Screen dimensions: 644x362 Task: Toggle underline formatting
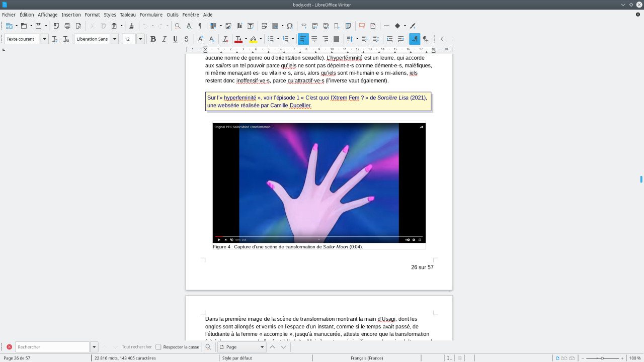[x=175, y=39]
